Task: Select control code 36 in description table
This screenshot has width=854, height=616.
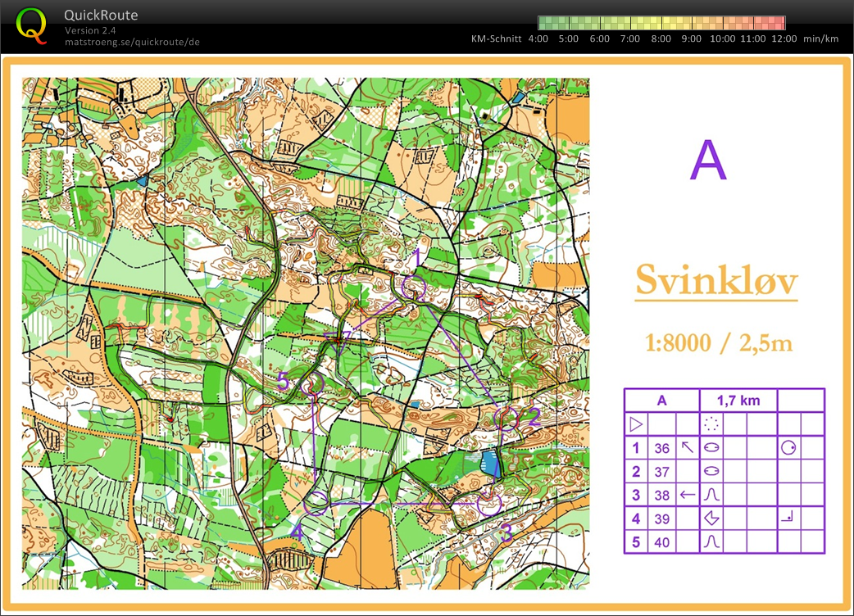Action: [661, 448]
